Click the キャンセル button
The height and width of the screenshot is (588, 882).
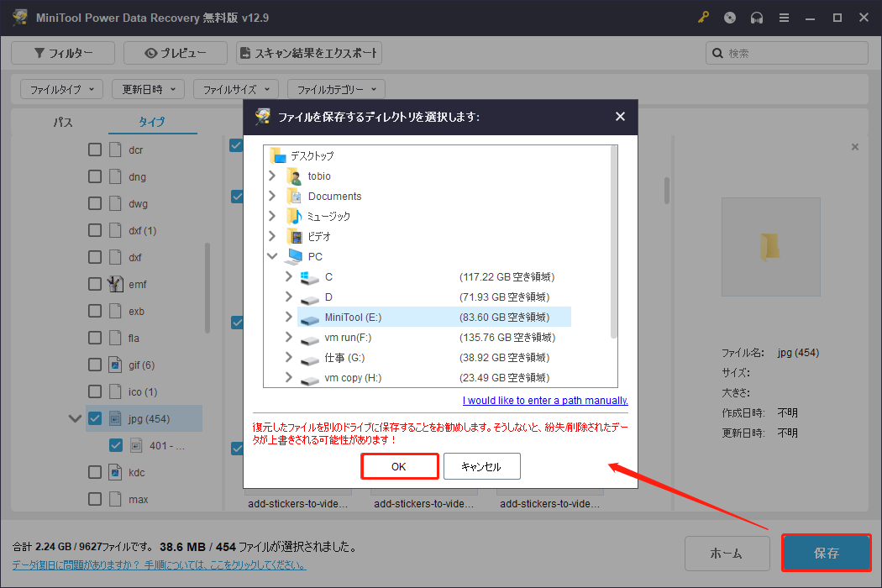[481, 466]
